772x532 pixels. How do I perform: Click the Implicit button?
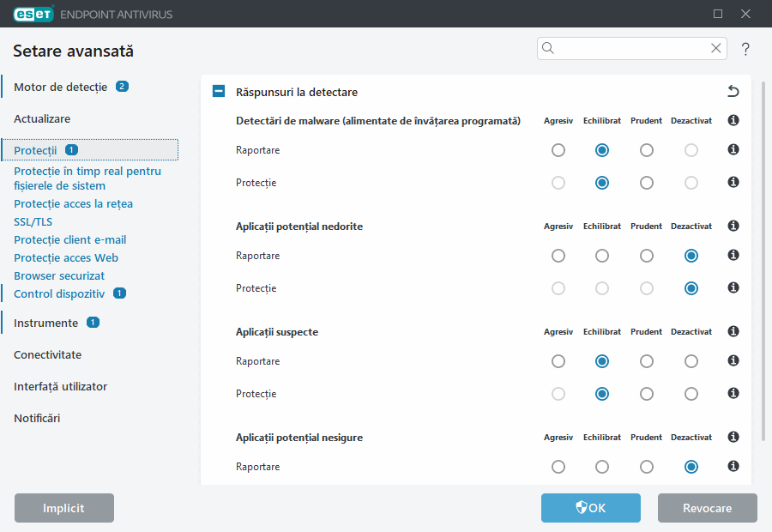click(64, 508)
